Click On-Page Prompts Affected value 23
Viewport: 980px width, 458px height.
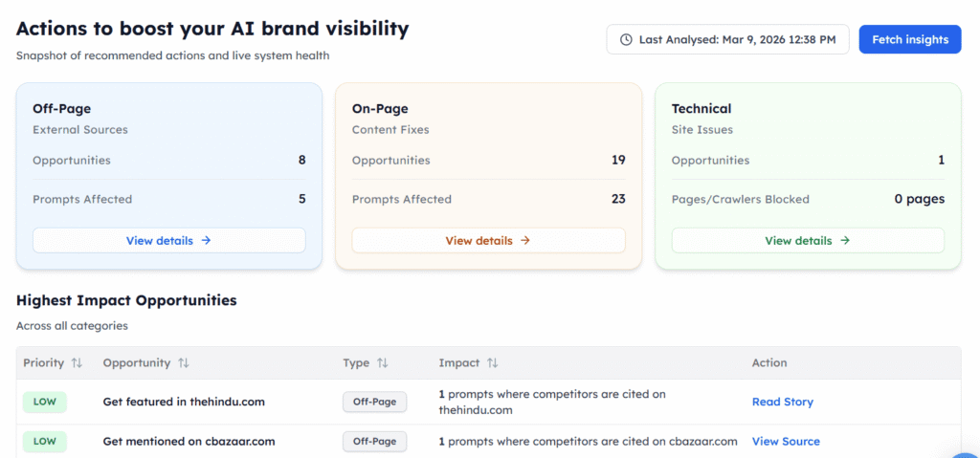[x=618, y=199]
